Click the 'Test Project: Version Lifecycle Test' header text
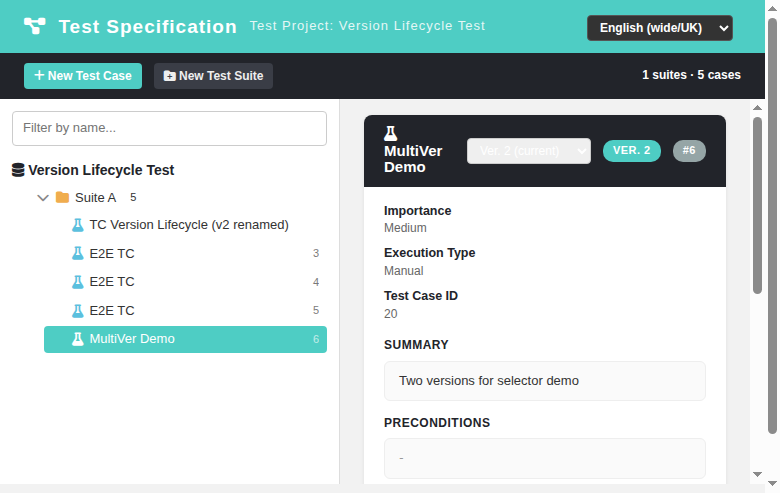The width and height of the screenshot is (780, 493). (367, 26)
